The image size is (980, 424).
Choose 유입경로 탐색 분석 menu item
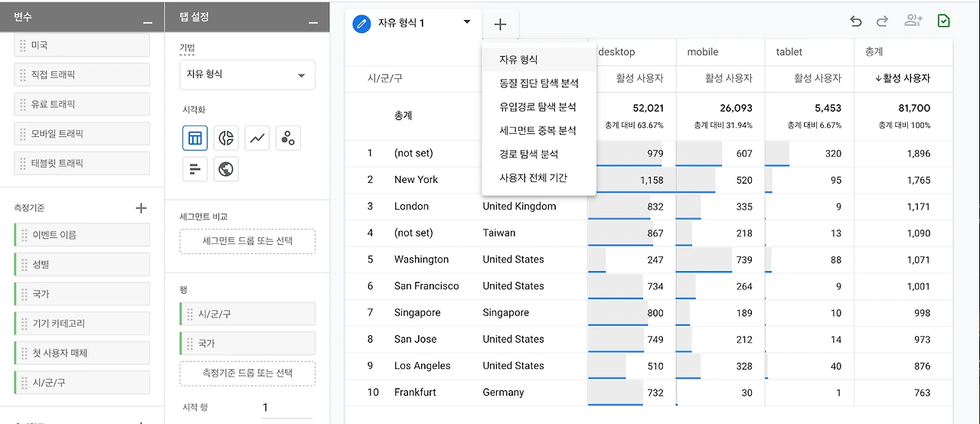pyautogui.click(x=537, y=106)
